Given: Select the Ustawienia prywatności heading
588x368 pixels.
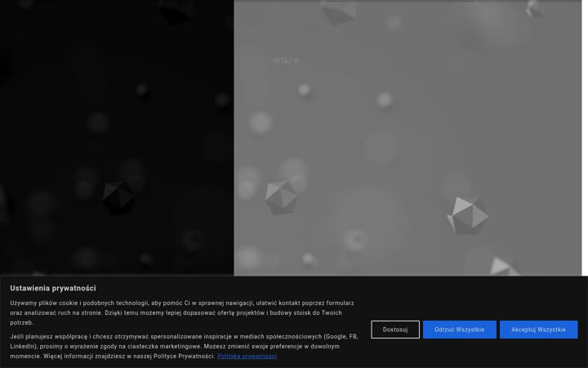Looking at the screenshot, I should (53, 288).
